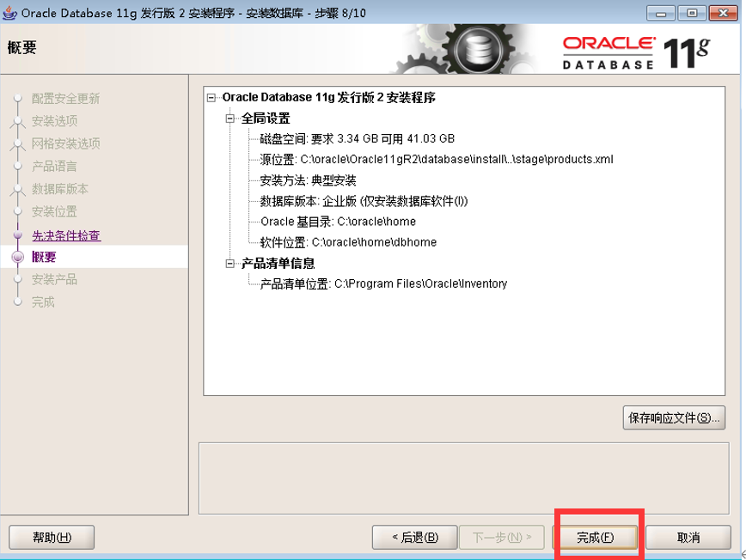
Task: Select the 概要 step in the sidebar
Action: pyautogui.click(x=44, y=257)
